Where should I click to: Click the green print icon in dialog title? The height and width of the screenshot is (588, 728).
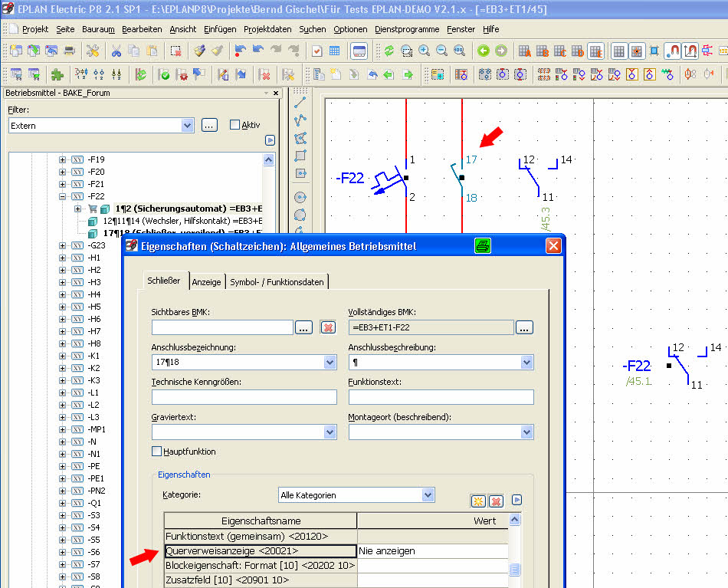(483, 245)
